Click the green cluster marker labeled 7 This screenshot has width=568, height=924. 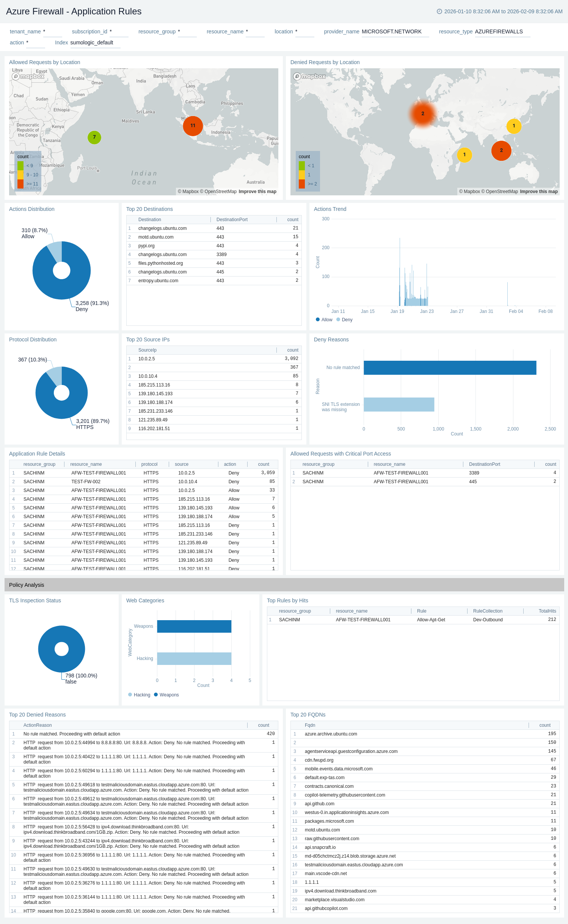[x=94, y=137]
